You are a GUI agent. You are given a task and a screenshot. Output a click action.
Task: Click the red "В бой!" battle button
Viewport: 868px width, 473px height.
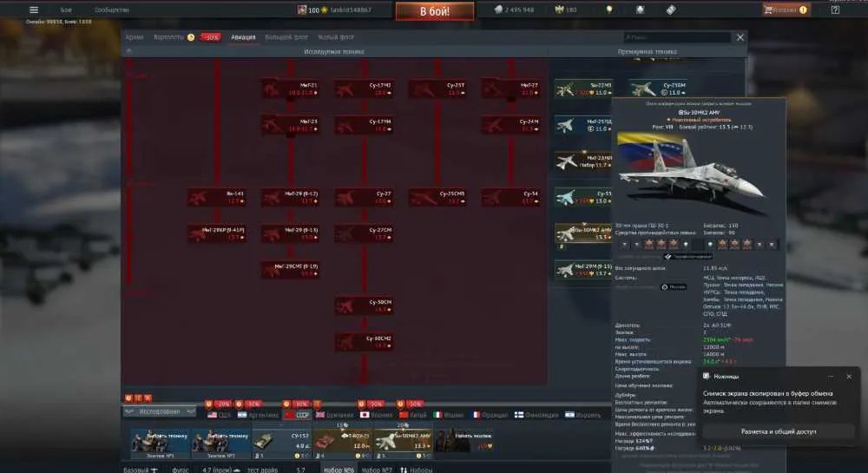(435, 11)
